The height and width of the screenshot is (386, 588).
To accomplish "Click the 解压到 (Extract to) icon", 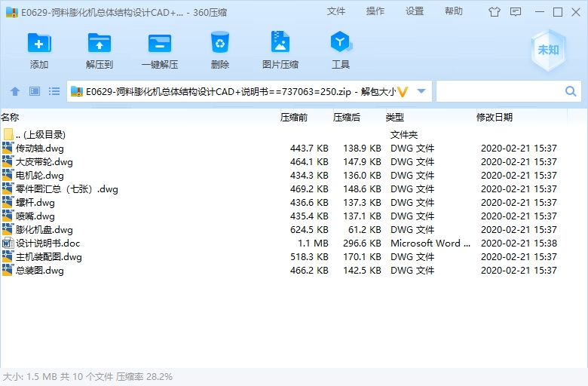I will 99,43.
